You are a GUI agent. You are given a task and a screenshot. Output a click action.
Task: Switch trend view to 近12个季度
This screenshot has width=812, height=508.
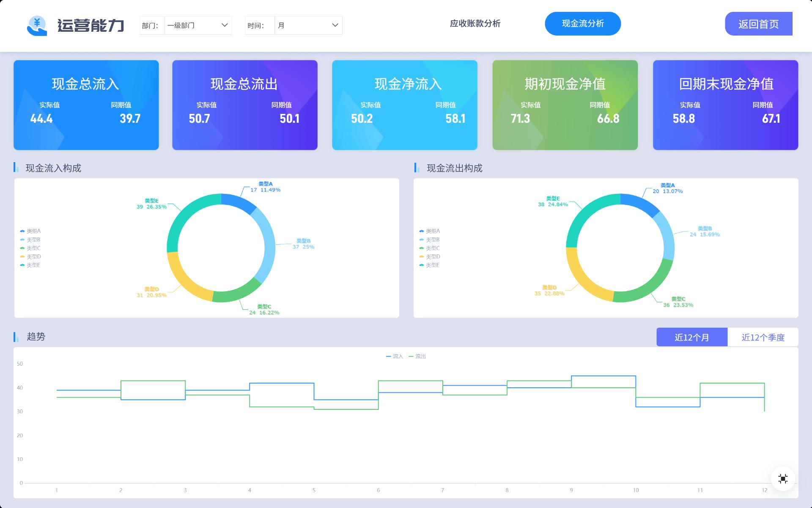coord(763,337)
